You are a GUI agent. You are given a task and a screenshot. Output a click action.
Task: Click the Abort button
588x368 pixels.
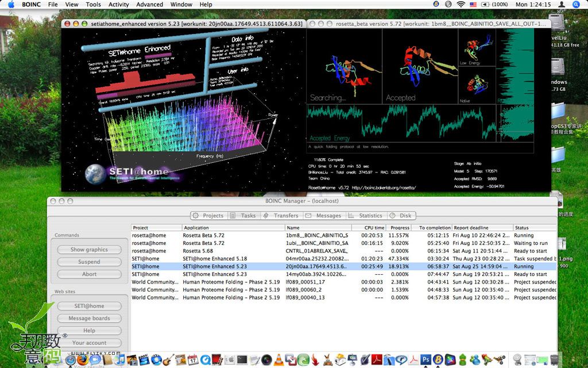coord(89,274)
